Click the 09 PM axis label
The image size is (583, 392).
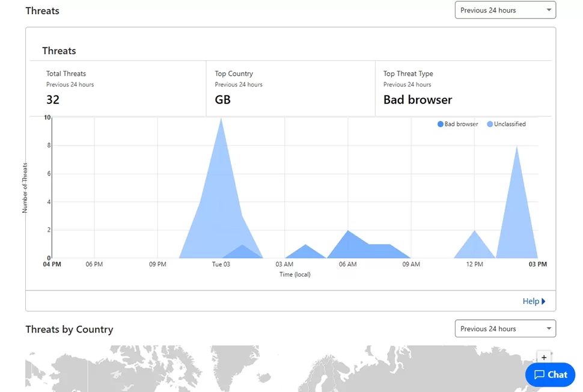click(157, 264)
